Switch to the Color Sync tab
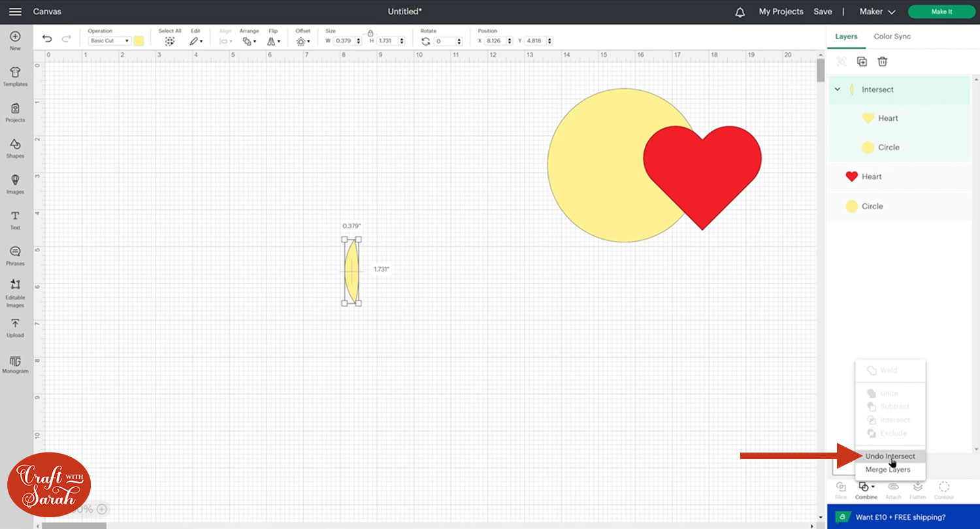Screen dimensions: 980x529 [x=892, y=37]
